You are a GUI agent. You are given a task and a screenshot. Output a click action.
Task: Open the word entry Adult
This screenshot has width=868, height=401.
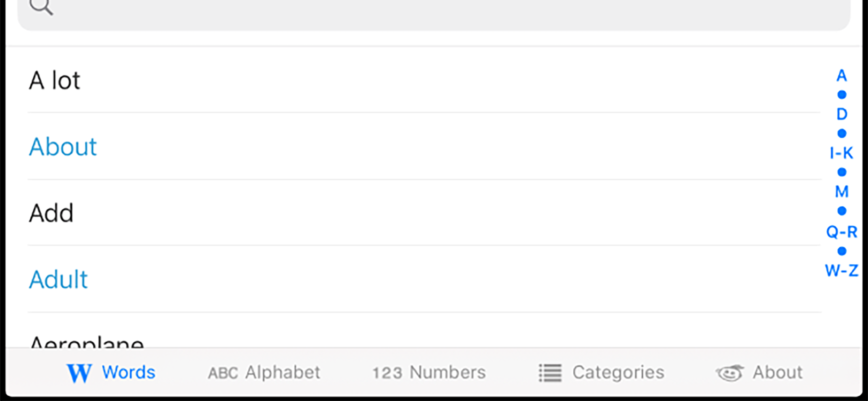pyautogui.click(x=58, y=279)
